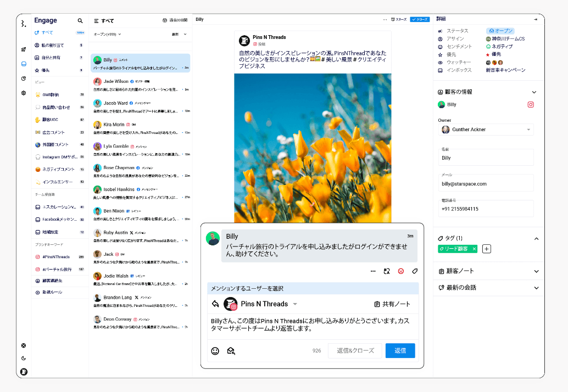The image size is (568, 392).
Task: Open the Owner Gunther Ackner dropdown
Action: [x=486, y=130]
